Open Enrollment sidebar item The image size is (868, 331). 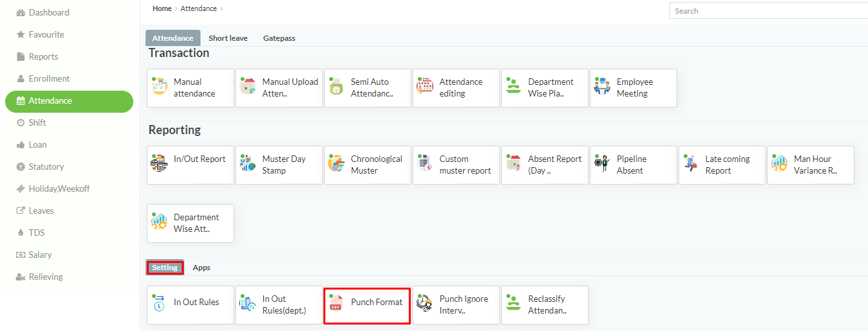[x=69, y=78]
